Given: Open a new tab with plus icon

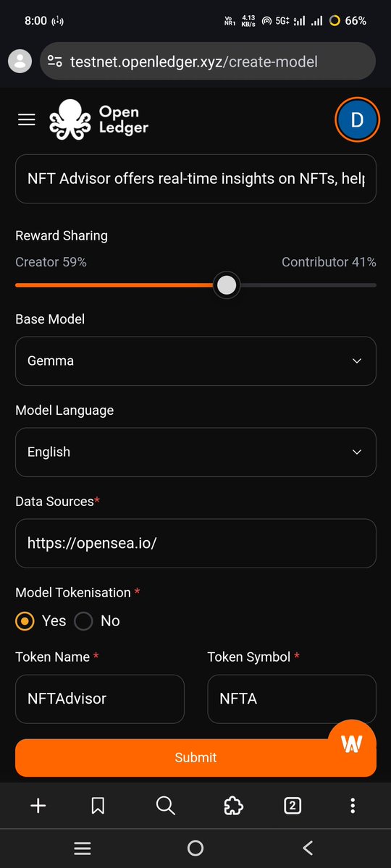Looking at the screenshot, I should pyautogui.click(x=38, y=806).
